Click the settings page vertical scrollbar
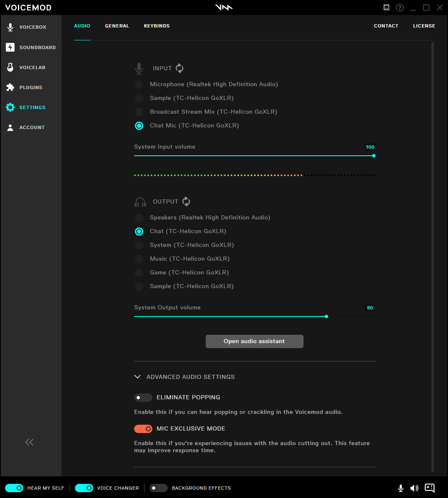This screenshot has height=498, width=448. click(x=433, y=257)
